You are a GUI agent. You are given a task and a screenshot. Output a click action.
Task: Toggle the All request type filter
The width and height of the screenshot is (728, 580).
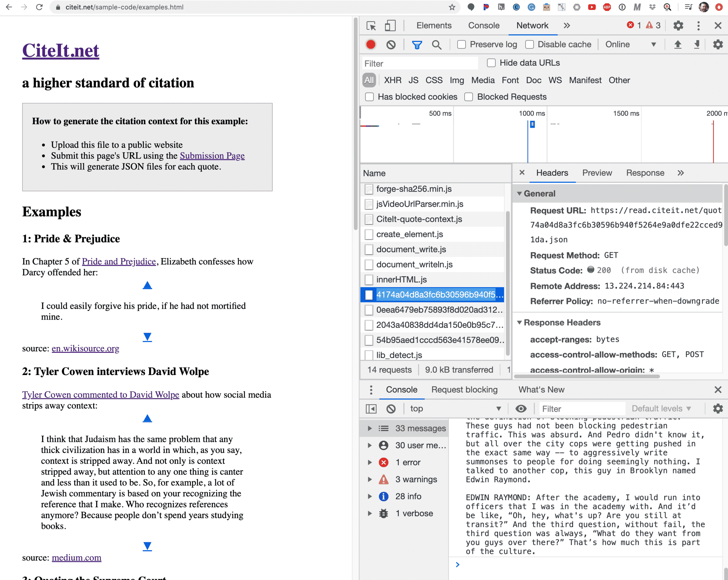tap(369, 80)
